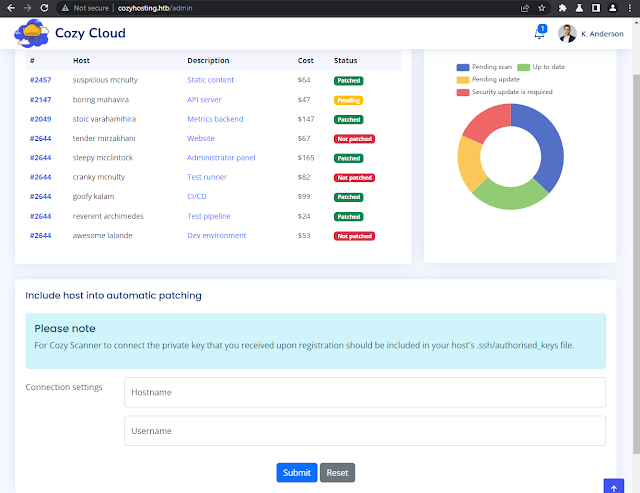Click inside the Hostname field
The height and width of the screenshot is (493, 640).
[x=364, y=392]
